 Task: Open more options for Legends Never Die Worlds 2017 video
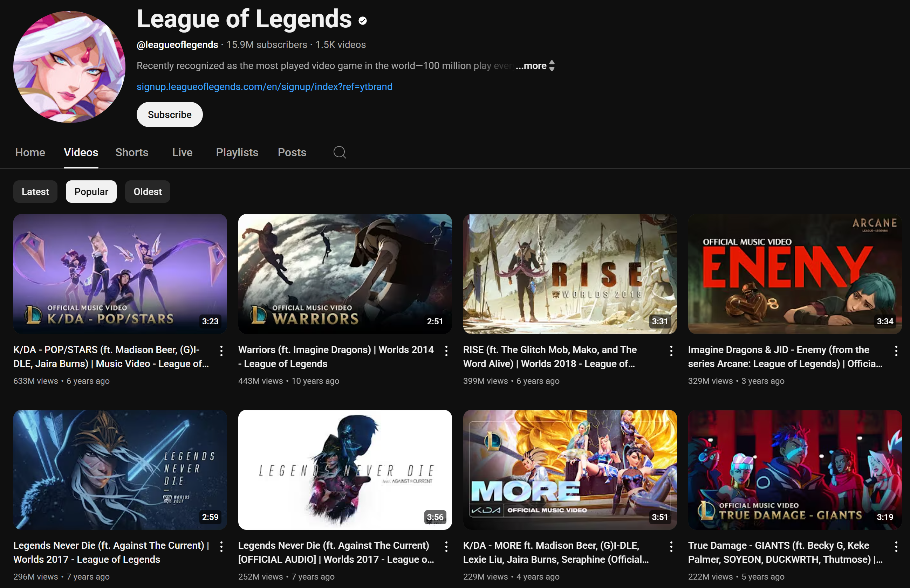221,547
